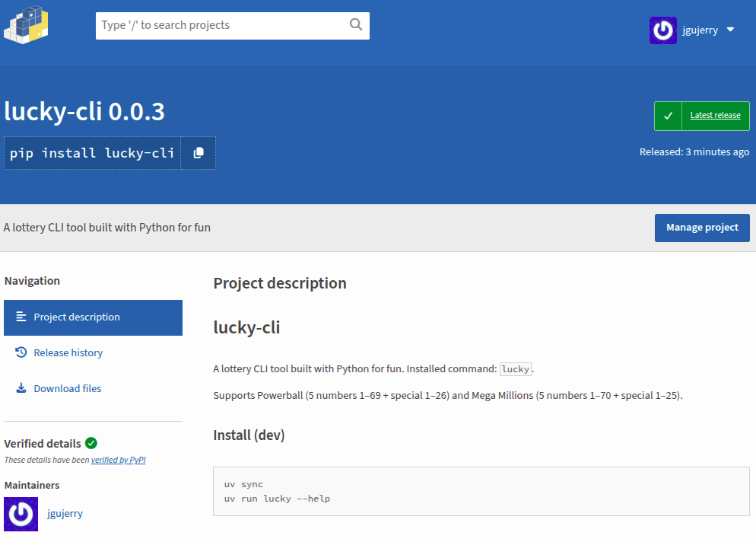Click the Project description lines icon
Viewport: 756px width, 542px height.
pyautogui.click(x=21, y=317)
